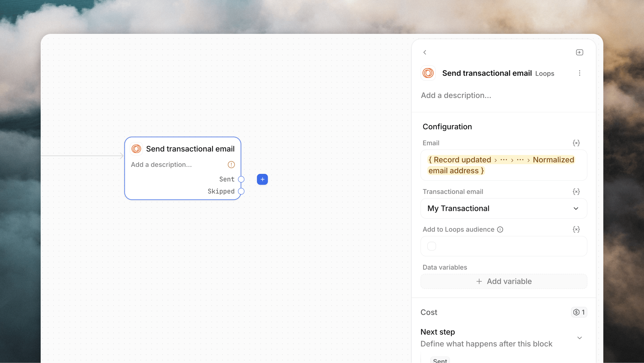Collapse the side panel using the arrow-box icon
Image resolution: width=644 pixels, height=363 pixels.
[579, 52]
